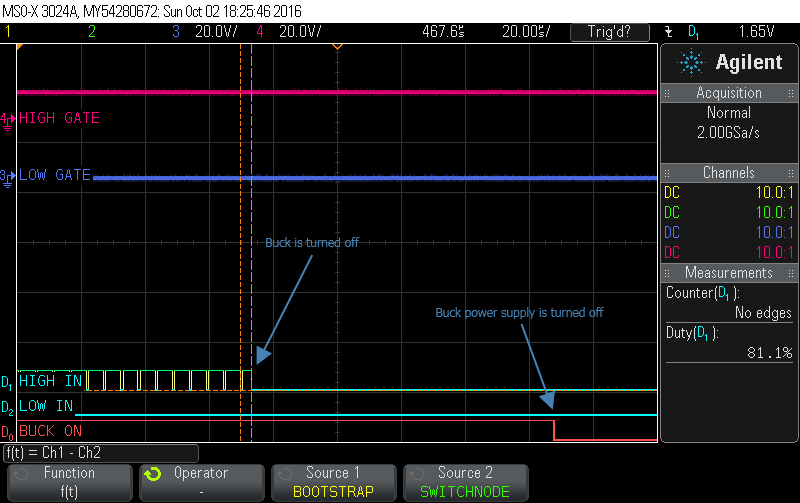Click the D1 digital channel marker
This screenshot has width=800, height=503.
tap(8, 381)
